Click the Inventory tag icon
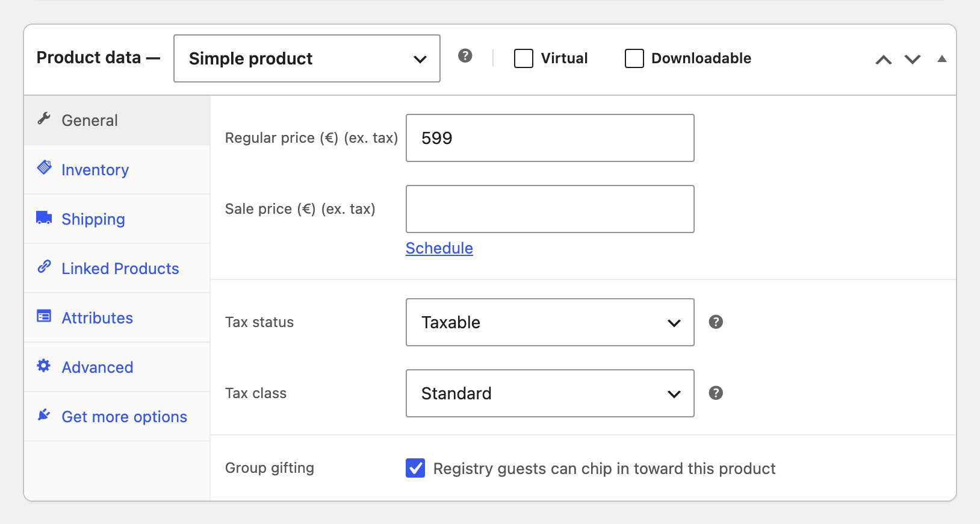Viewport: 980px width, 524px height. pos(44,167)
